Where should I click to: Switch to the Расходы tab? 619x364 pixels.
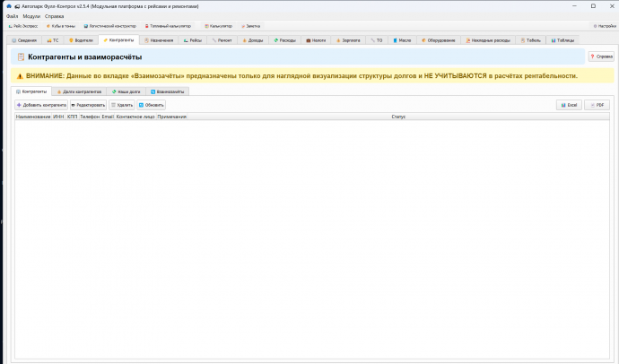click(x=284, y=40)
